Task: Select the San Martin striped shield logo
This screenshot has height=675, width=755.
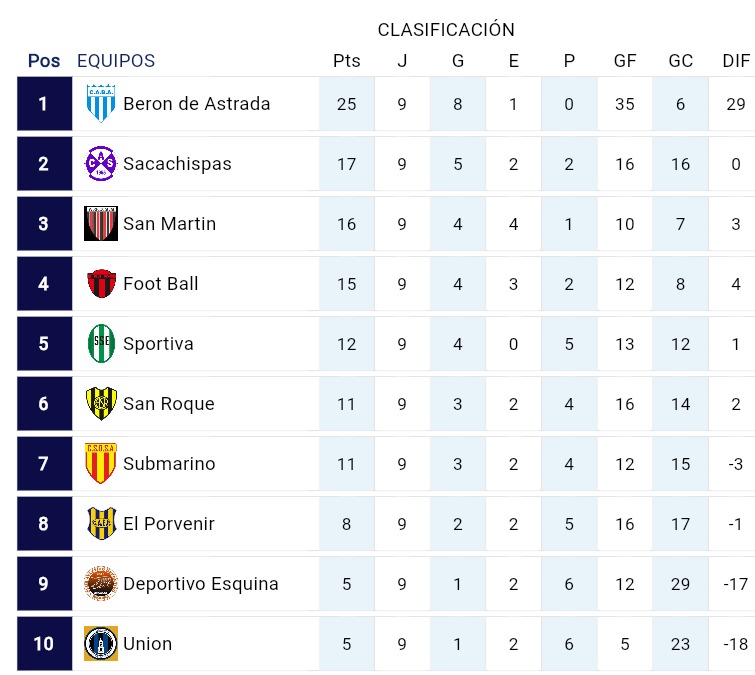Action: click(x=101, y=223)
